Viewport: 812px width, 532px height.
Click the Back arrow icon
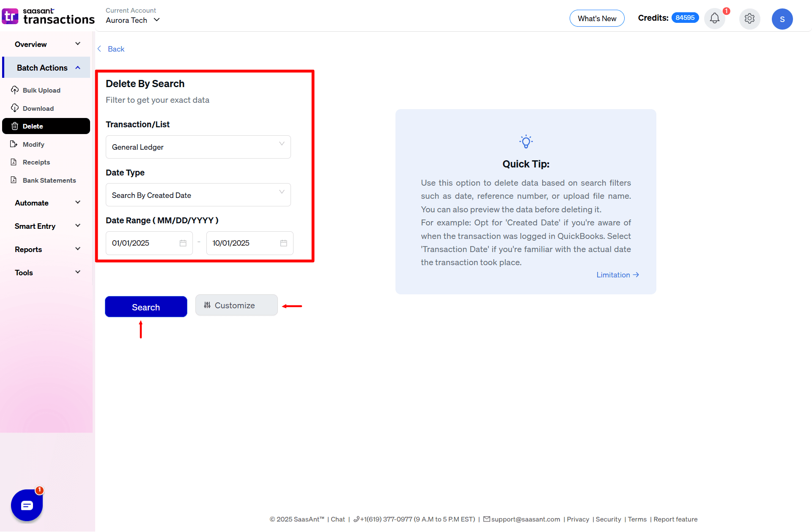click(x=99, y=49)
